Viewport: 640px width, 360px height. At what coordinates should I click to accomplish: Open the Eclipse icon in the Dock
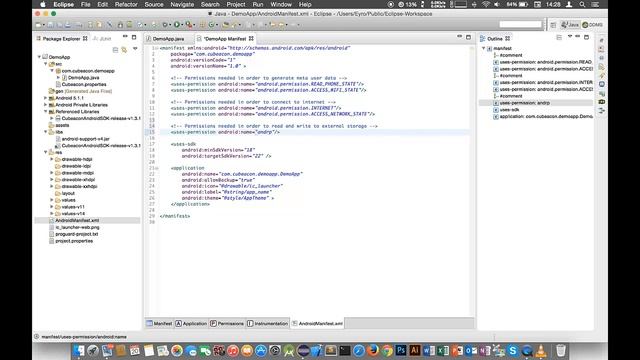303,350
